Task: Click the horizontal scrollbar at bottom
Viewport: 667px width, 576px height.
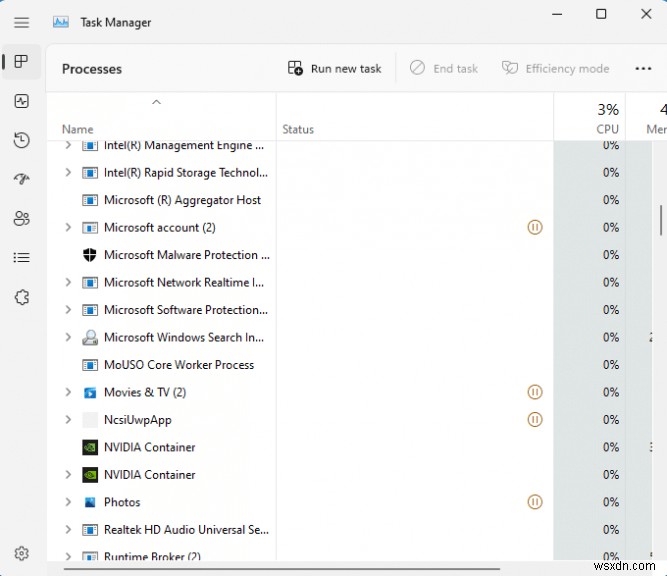Action: click(282, 568)
